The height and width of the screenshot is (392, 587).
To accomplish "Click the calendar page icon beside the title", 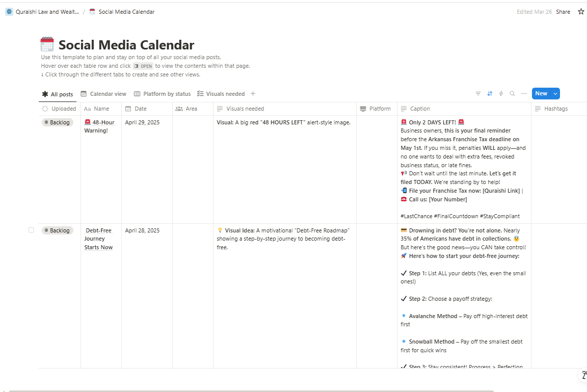I will 47,44.
